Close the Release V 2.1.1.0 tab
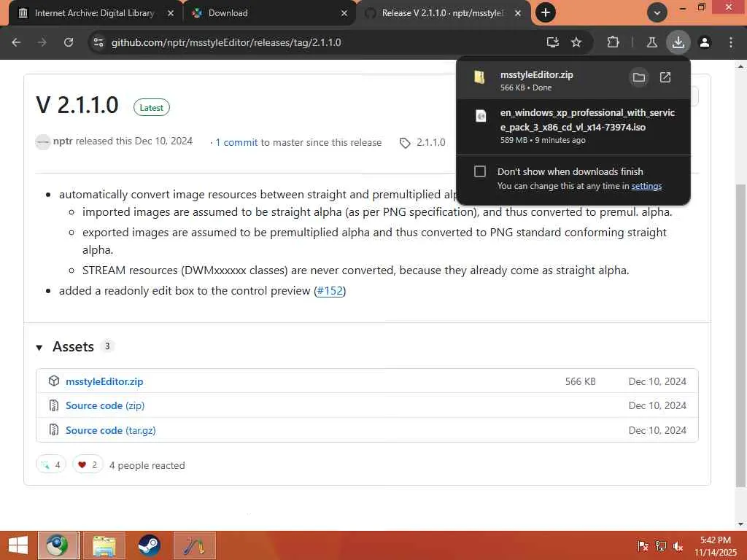 point(518,13)
